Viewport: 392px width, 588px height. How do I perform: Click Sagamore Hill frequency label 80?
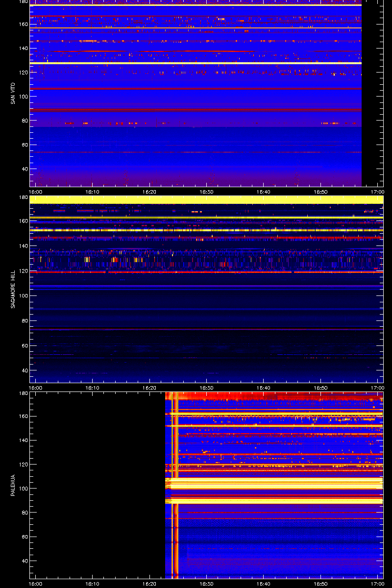tap(24, 321)
